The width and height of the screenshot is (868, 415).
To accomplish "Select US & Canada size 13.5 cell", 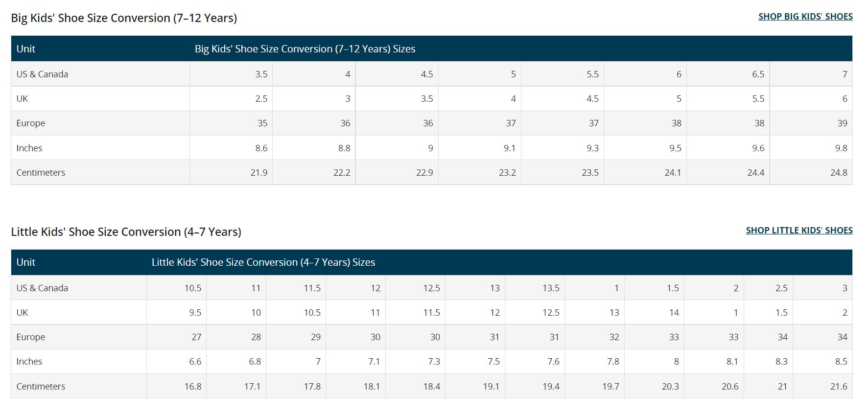I will click(x=550, y=288).
